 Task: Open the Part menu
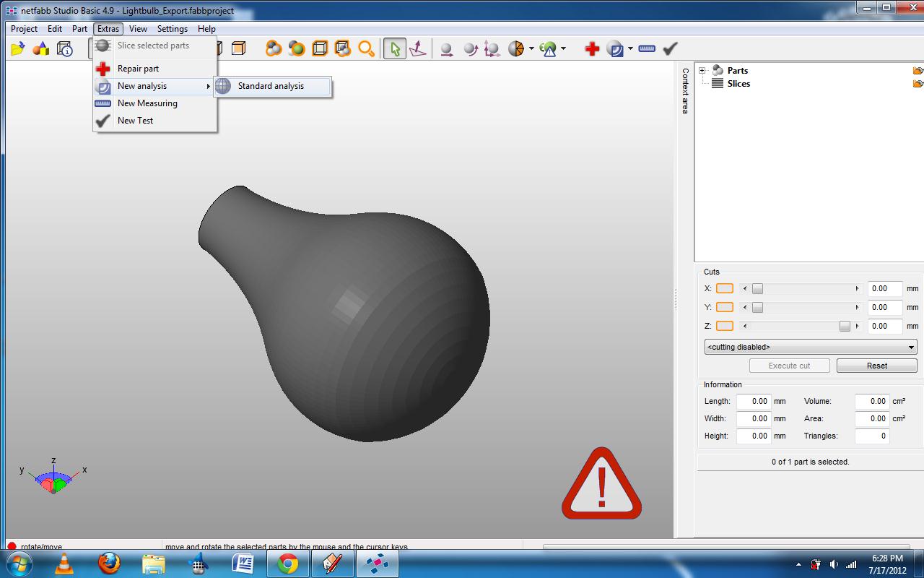79,29
